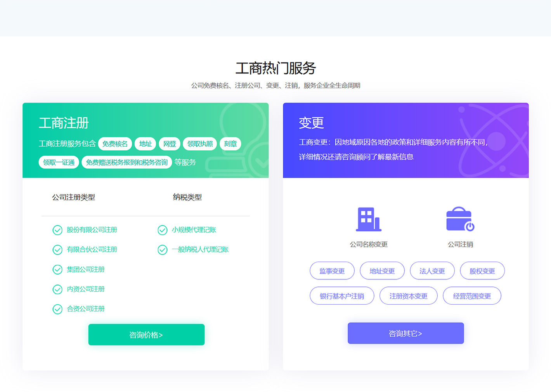551x392 pixels.
Task: Select the 地址变更 pill button
Action: (382, 271)
